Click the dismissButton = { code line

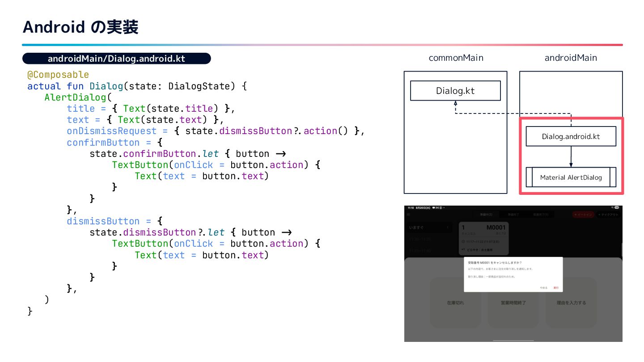point(114,221)
